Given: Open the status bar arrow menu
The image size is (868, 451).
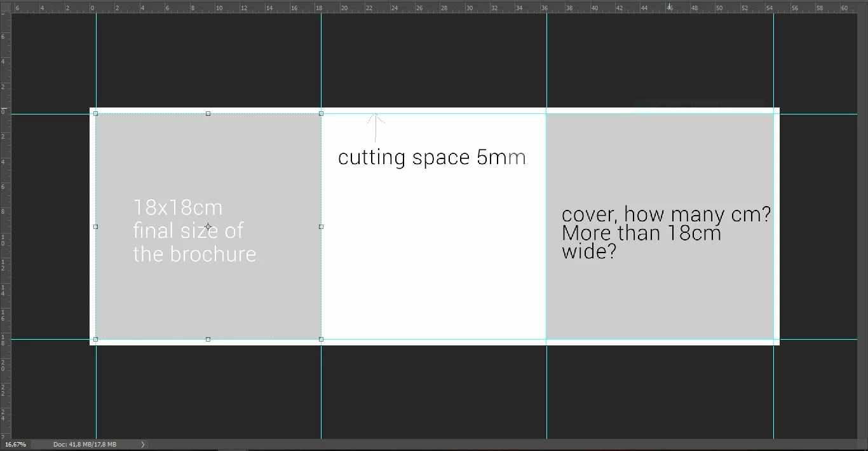Looking at the screenshot, I should tap(142, 444).
